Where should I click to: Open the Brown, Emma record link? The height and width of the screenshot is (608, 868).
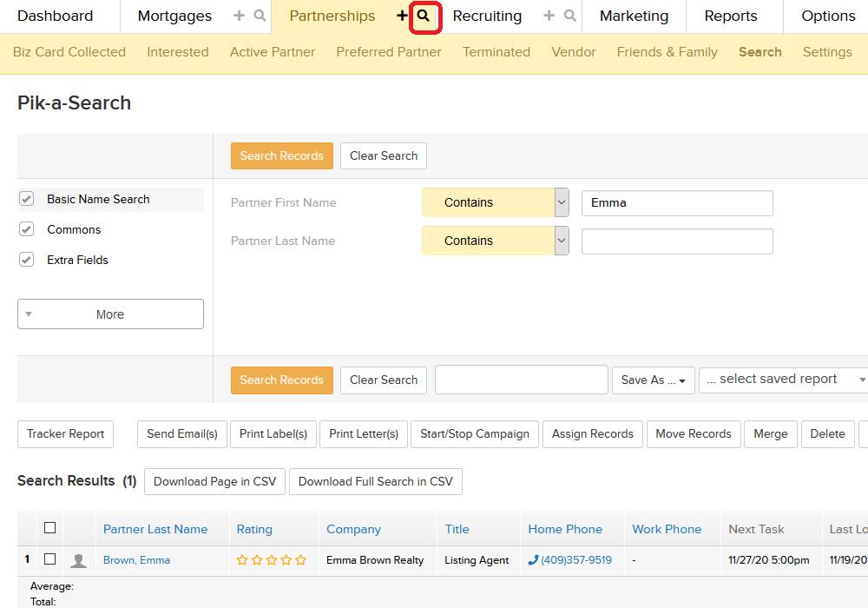[x=137, y=560]
